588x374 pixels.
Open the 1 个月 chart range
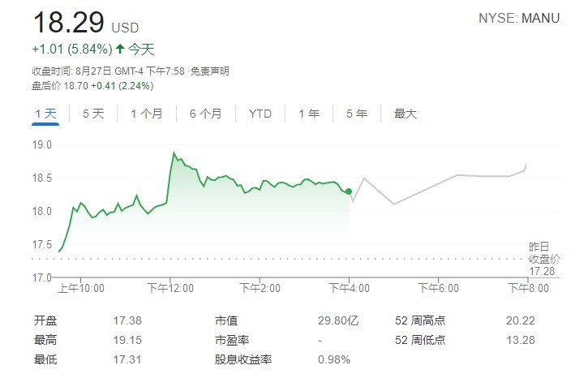click(147, 114)
